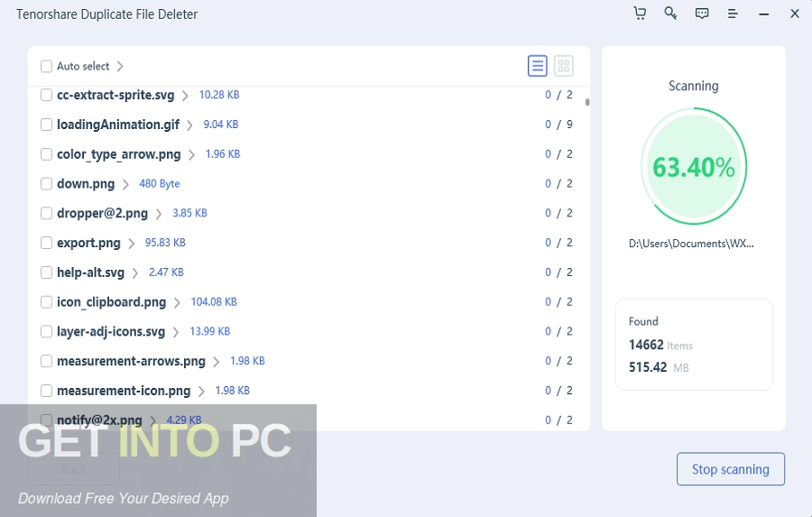
Task: Click the loadingAnimation.gif file name
Action: tap(118, 125)
